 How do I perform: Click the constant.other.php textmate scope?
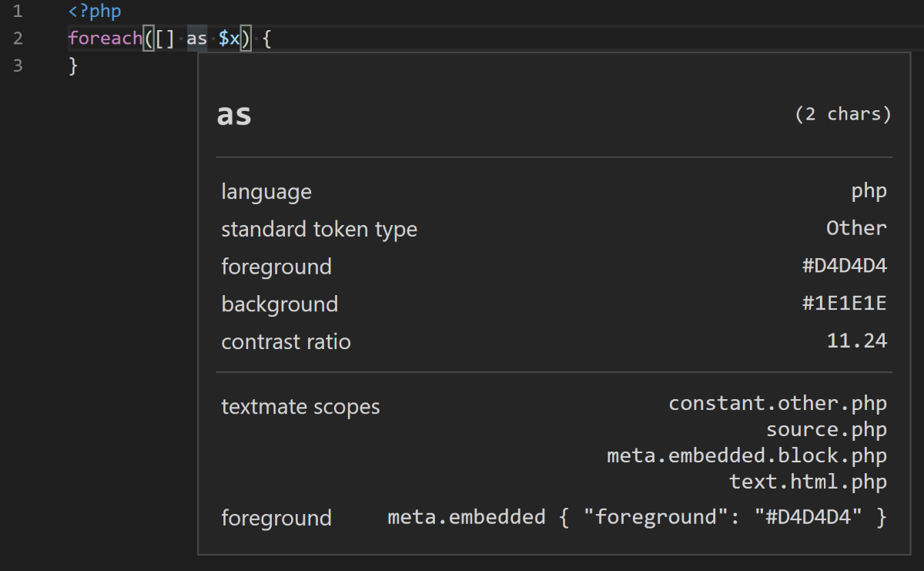778,402
